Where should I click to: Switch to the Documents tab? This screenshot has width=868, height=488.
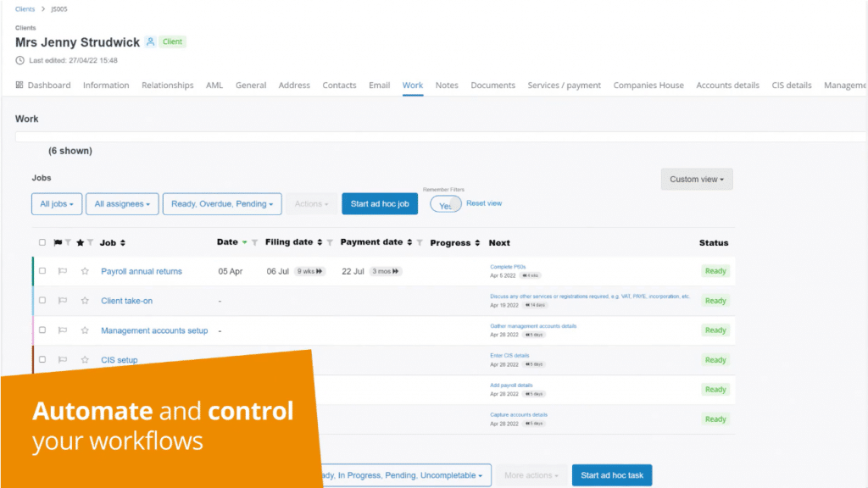coord(492,86)
